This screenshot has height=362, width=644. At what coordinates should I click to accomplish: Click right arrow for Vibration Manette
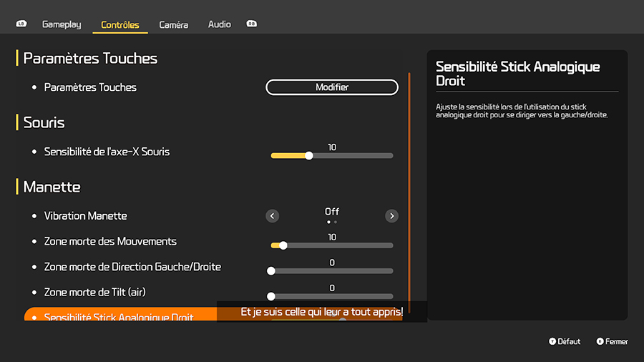pyautogui.click(x=391, y=216)
